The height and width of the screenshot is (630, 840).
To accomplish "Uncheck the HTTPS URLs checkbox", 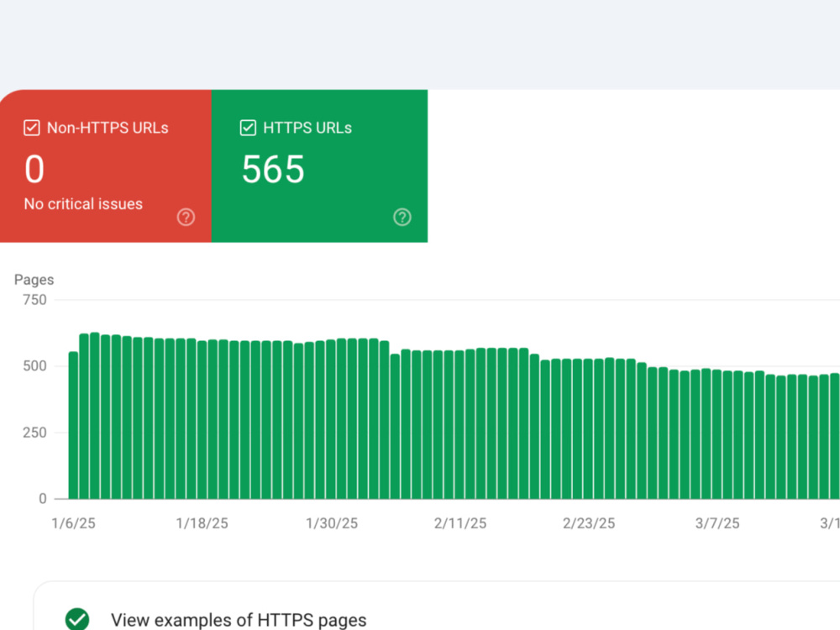I will click(248, 128).
